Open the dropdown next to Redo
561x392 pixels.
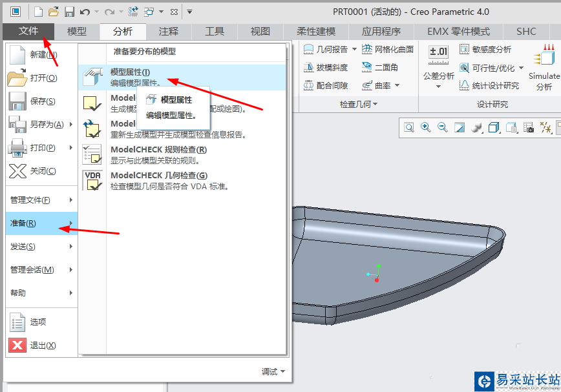click(x=121, y=12)
